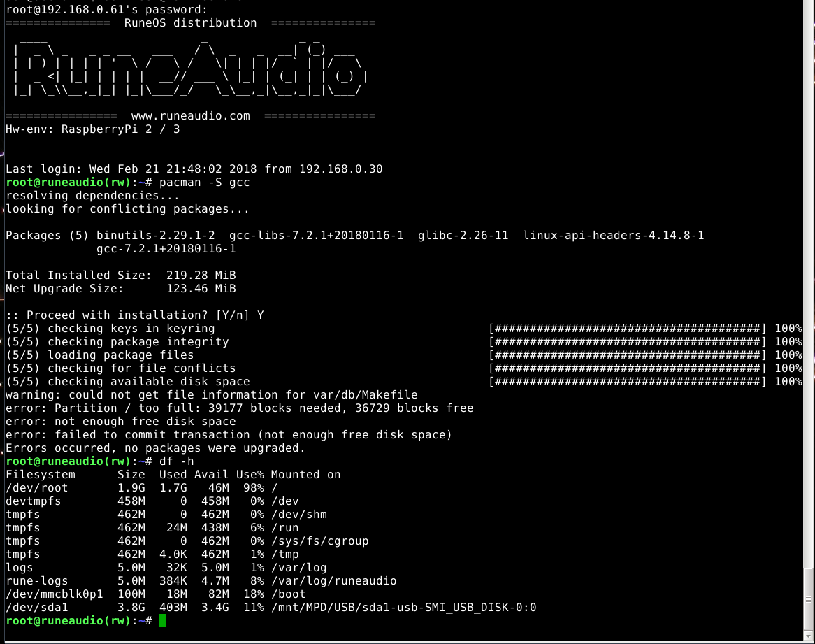815x644 pixels.
Task: Click 'Filesystem' column header
Action: 40,475
